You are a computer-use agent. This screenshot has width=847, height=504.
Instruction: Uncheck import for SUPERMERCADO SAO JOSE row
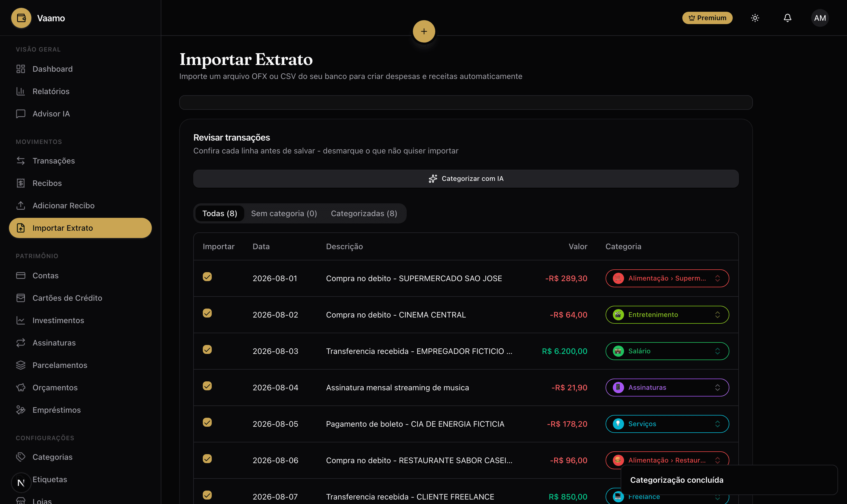(x=207, y=277)
